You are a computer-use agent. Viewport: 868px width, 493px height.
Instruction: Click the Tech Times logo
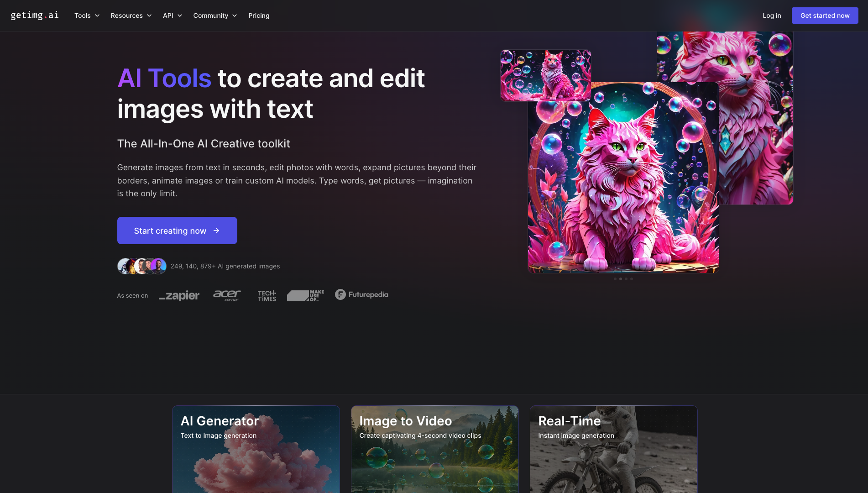267,296
